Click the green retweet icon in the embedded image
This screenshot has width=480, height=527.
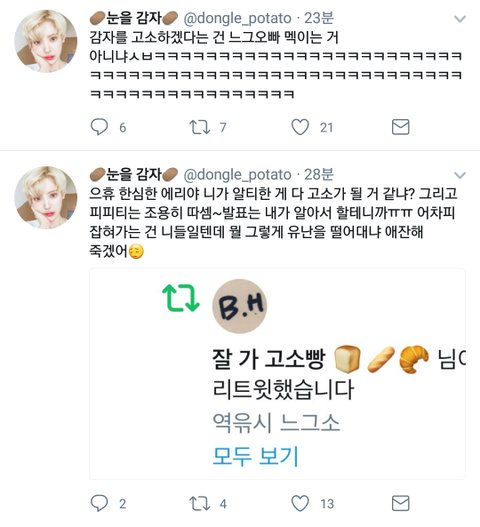(x=181, y=298)
